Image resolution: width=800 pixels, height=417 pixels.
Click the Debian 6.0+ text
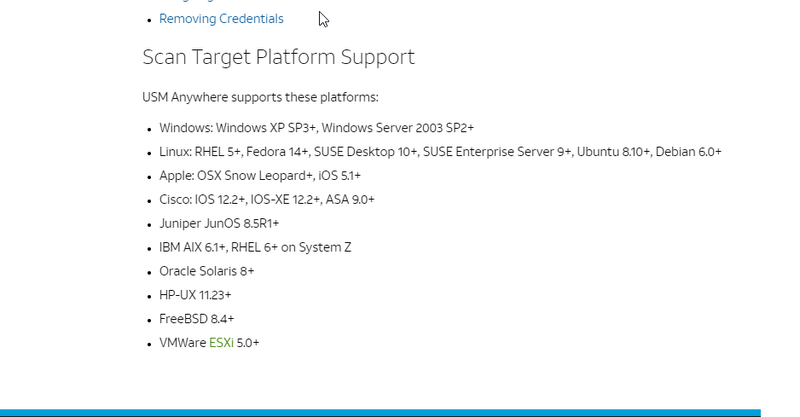click(689, 152)
